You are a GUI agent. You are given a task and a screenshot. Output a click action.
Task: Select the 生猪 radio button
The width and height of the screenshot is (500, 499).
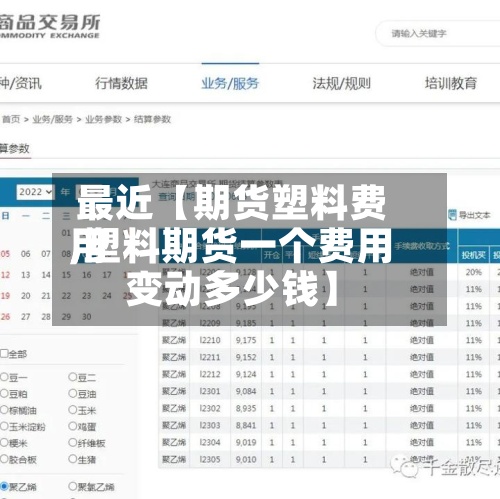(x=72, y=459)
